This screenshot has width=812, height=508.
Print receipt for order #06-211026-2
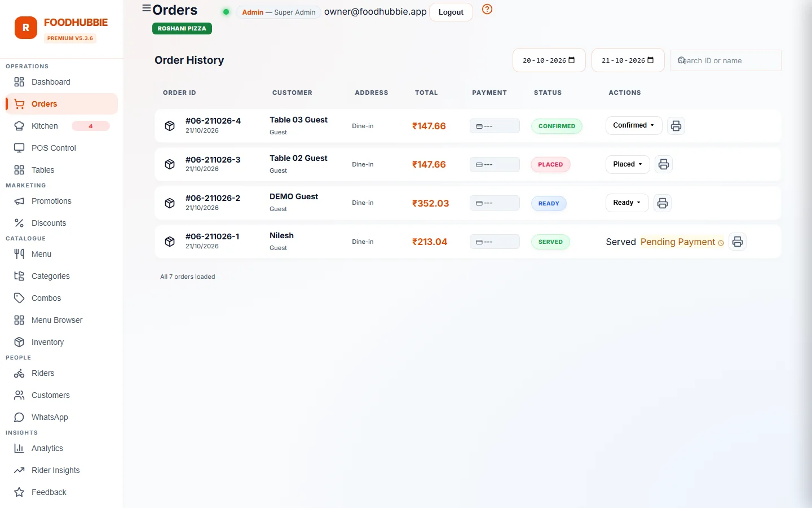(663, 203)
